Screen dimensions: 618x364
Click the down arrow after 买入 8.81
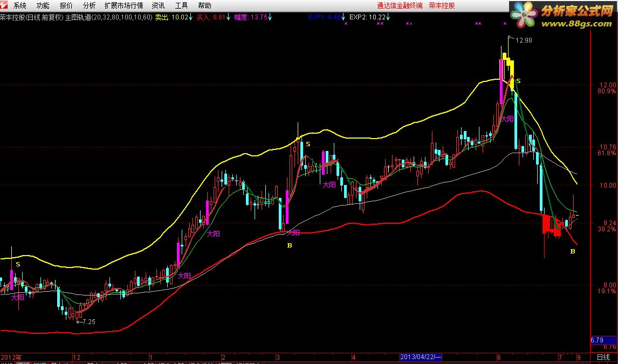228,17
